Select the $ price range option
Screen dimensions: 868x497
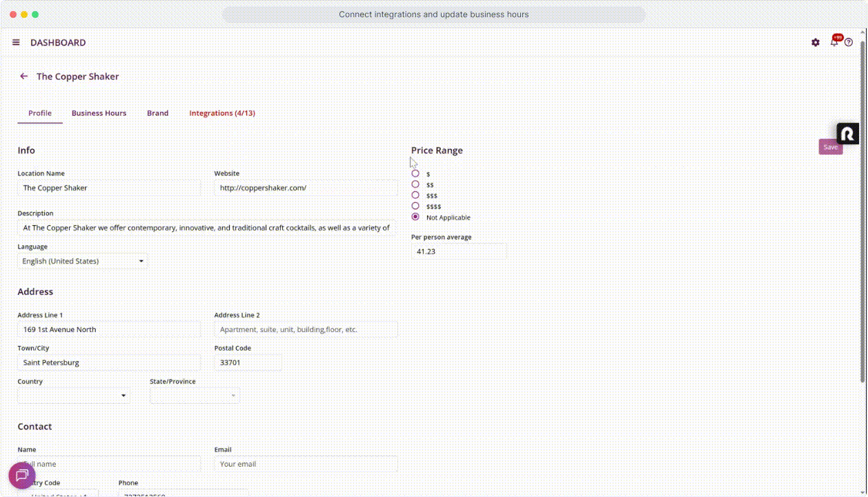[x=415, y=174]
